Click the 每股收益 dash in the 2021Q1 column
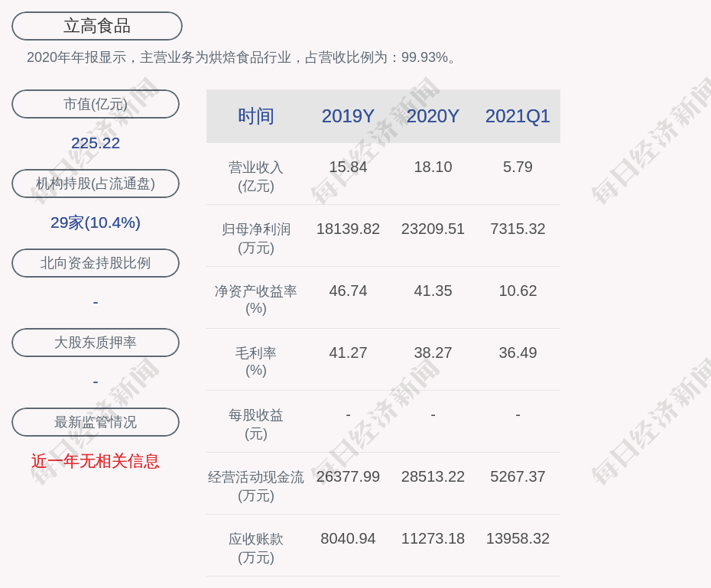Screen dimensions: 711x588 tap(518, 415)
